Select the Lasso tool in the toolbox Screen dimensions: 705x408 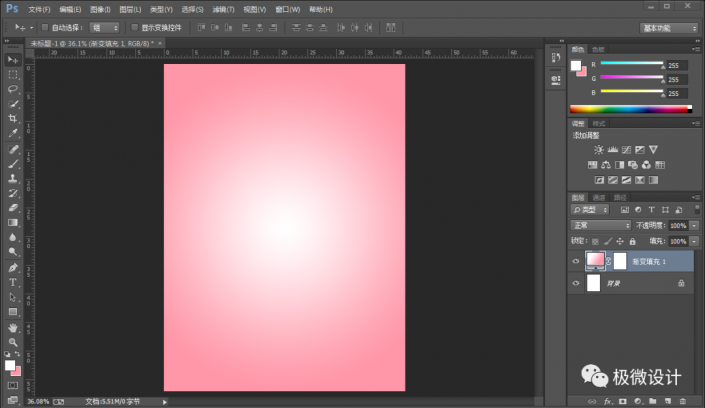tap(13, 89)
